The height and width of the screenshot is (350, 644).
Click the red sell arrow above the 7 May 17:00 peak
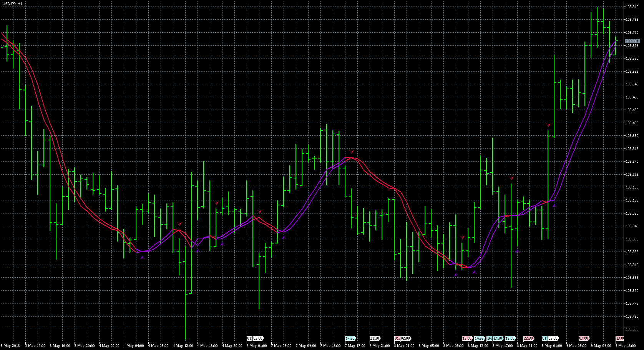point(352,152)
